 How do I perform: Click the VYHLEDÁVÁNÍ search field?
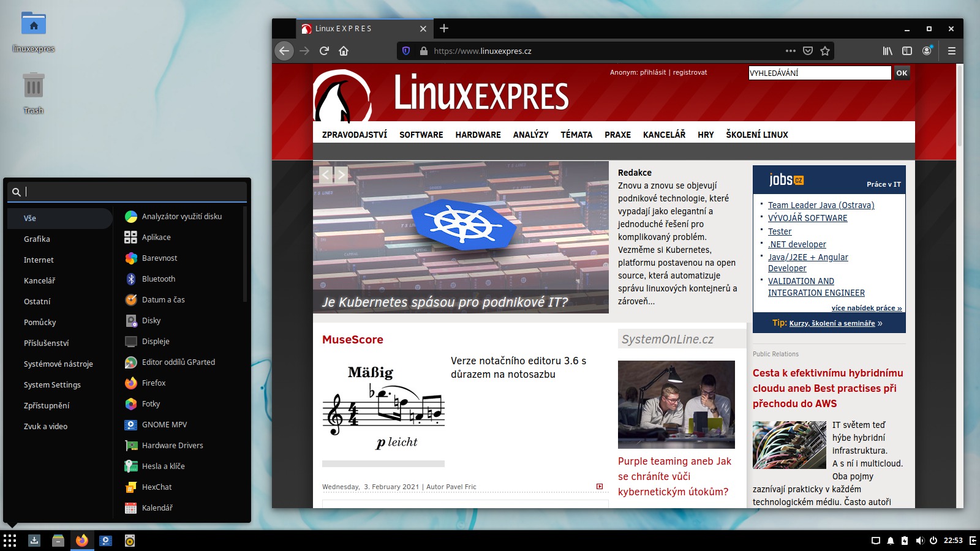tap(820, 73)
